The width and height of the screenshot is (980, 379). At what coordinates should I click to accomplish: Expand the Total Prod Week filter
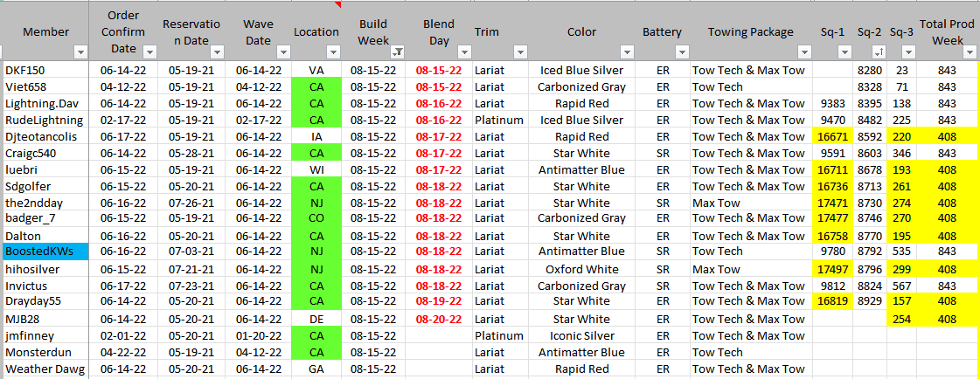969,52
